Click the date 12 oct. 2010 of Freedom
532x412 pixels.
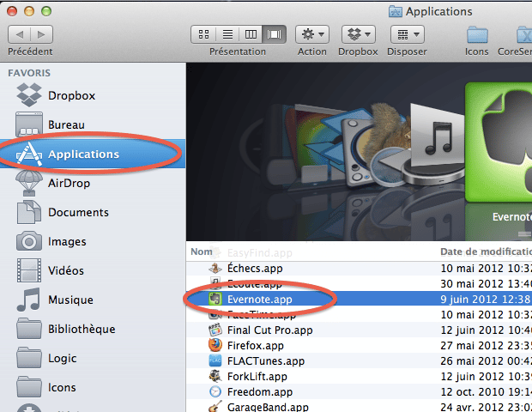coord(487,392)
